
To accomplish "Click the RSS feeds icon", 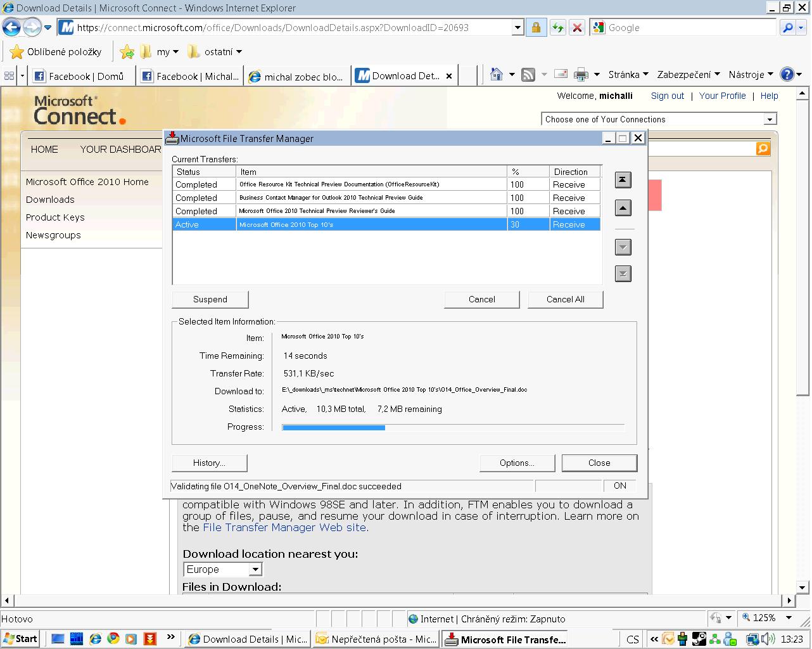I will click(528, 75).
